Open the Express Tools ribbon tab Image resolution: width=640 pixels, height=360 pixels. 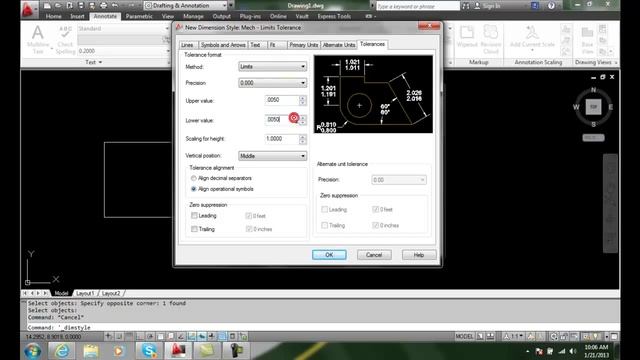(334, 16)
